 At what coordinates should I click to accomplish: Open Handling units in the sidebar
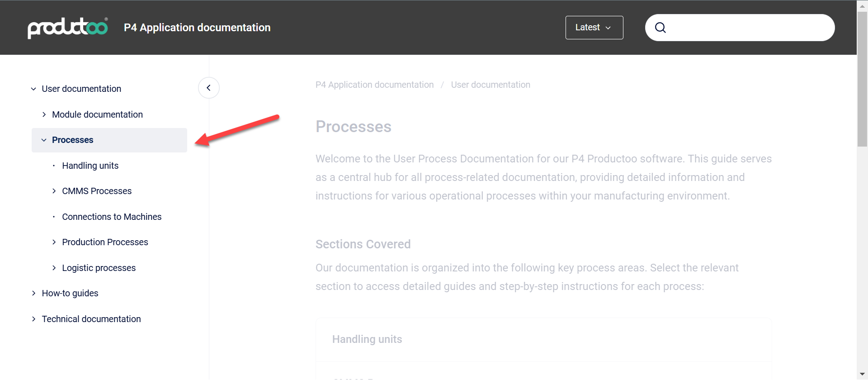point(90,166)
